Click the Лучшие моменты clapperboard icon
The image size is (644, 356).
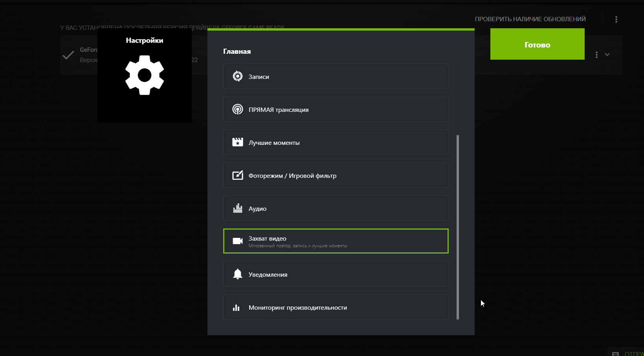(x=237, y=142)
